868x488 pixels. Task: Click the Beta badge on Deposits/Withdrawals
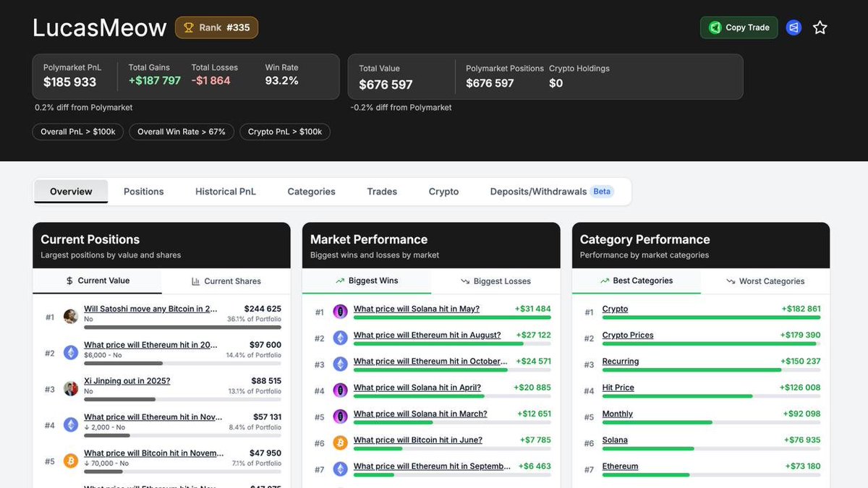coord(602,192)
